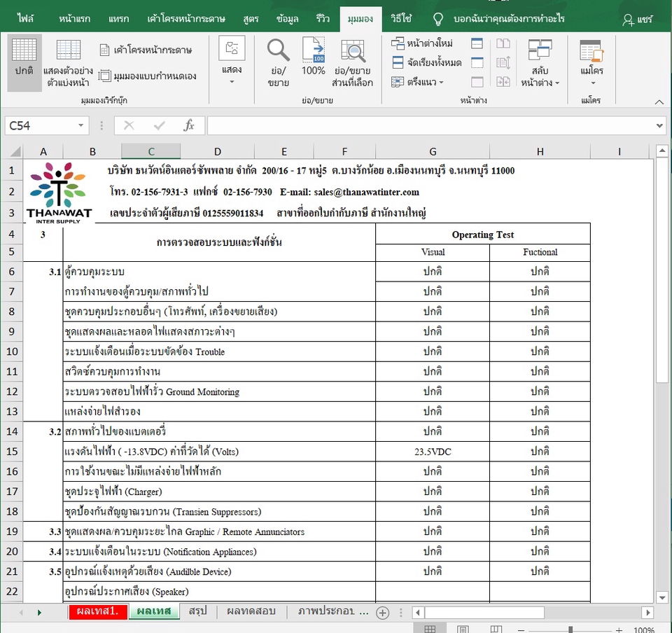Image resolution: width=672 pixels, height=633 pixels.
Task: Expand the Name Box dropdown arrow
Action: pos(80,125)
